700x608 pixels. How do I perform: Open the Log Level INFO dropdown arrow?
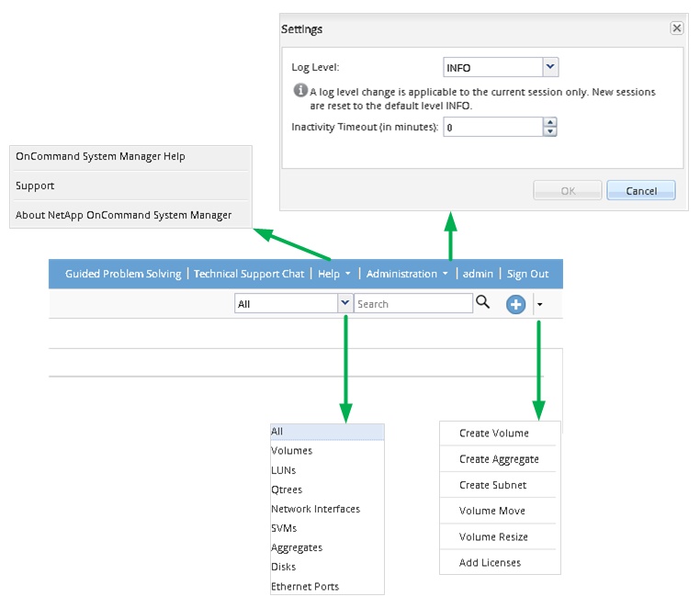click(550, 67)
